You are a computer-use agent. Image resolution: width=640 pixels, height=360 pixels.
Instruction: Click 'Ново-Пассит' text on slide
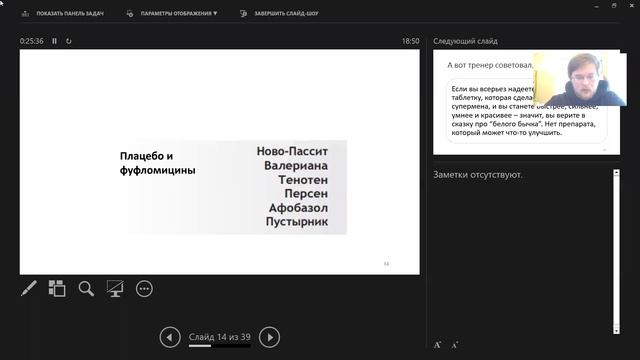pos(292,151)
